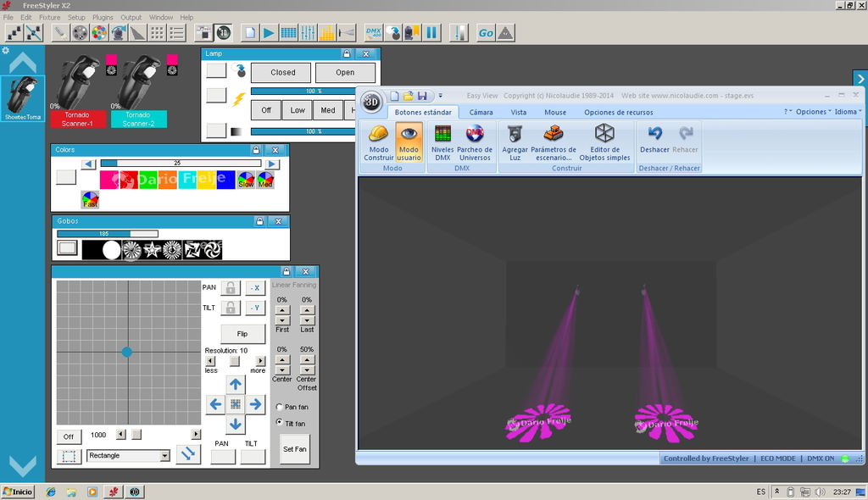This screenshot has width=868, height=500.
Task: Open Parámetros de escenario
Action: [x=553, y=142]
